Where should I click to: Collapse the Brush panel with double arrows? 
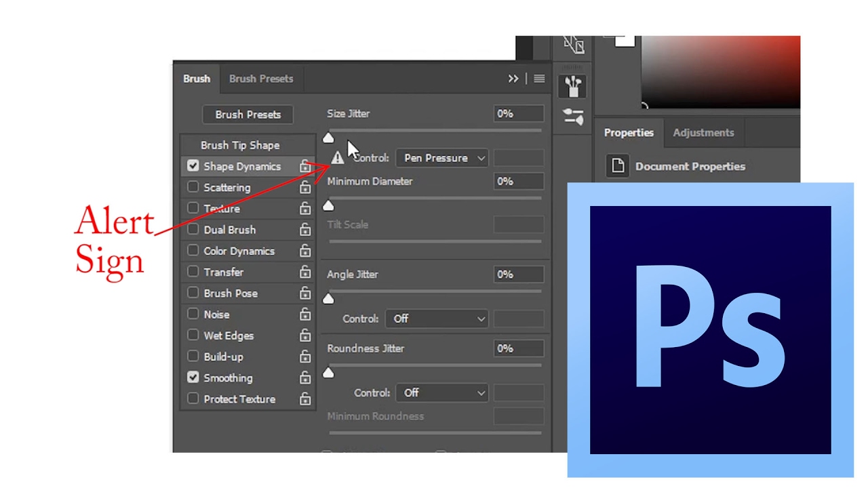(x=513, y=79)
